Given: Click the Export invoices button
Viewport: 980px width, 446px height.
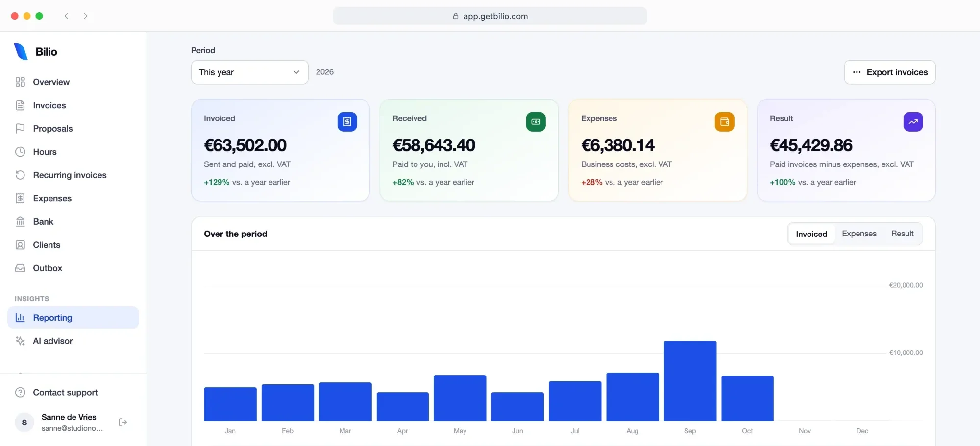Looking at the screenshot, I should 889,72.
